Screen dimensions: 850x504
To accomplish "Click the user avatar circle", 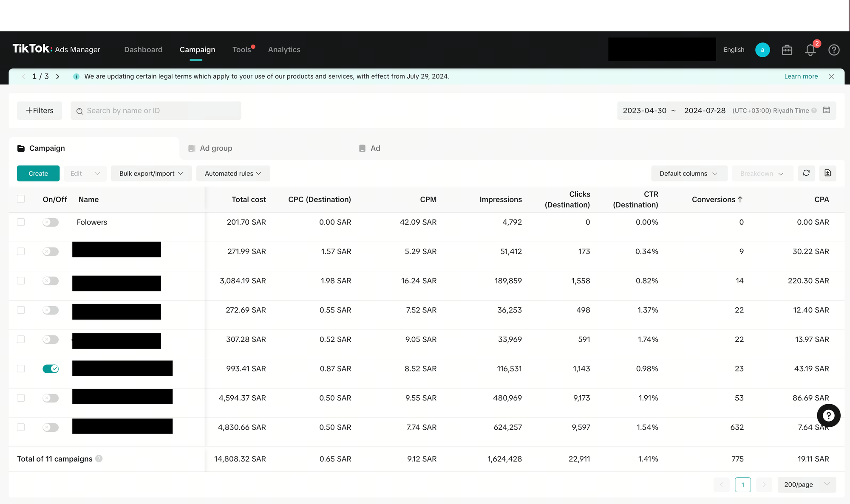I will point(762,50).
